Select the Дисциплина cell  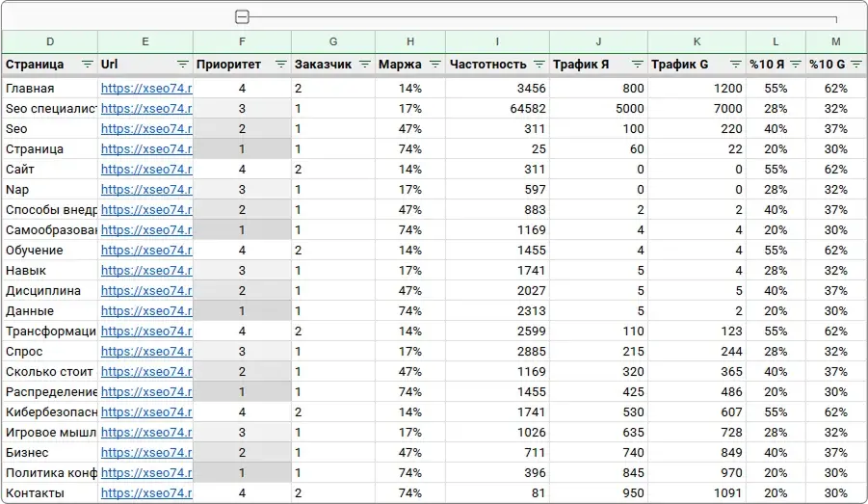pyautogui.click(x=50, y=291)
